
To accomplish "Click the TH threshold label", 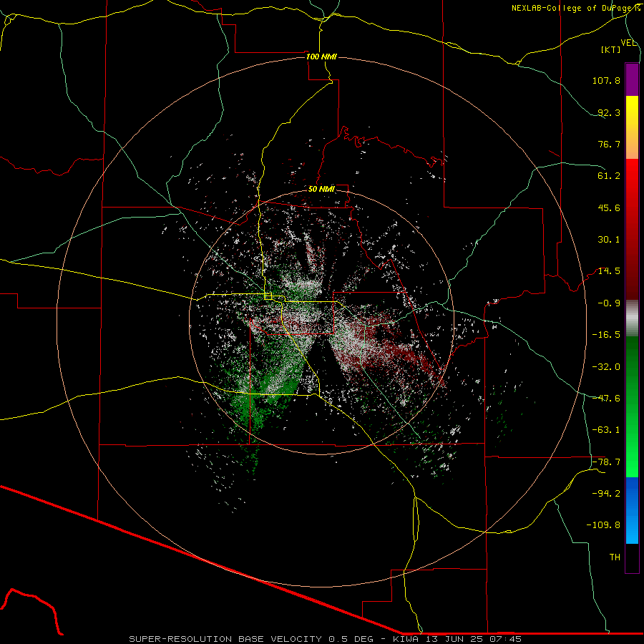I will click(615, 557).
